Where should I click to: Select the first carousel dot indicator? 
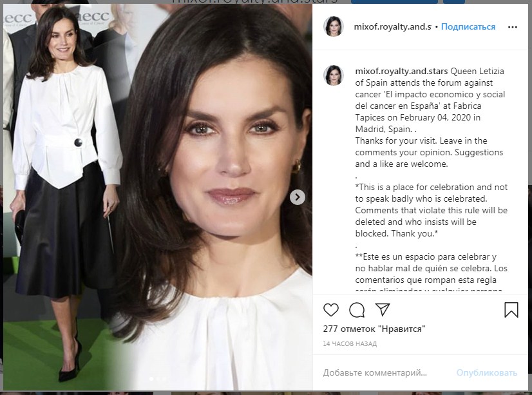[x=151, y=379]
